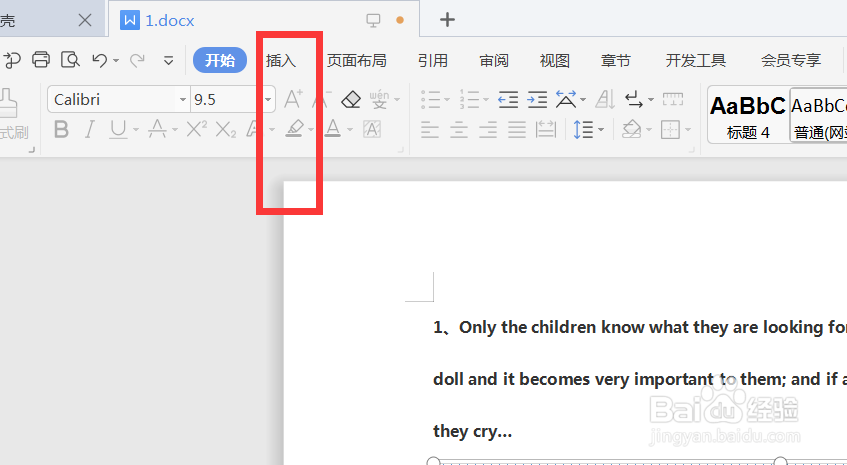
Task: Clear formatting with the eraser icon
Action: (351, 99)
